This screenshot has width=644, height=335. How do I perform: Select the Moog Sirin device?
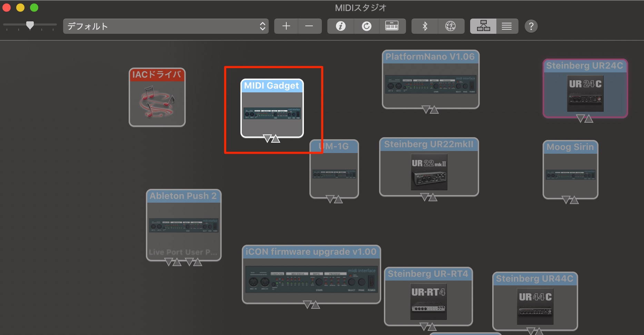point(570,170)
